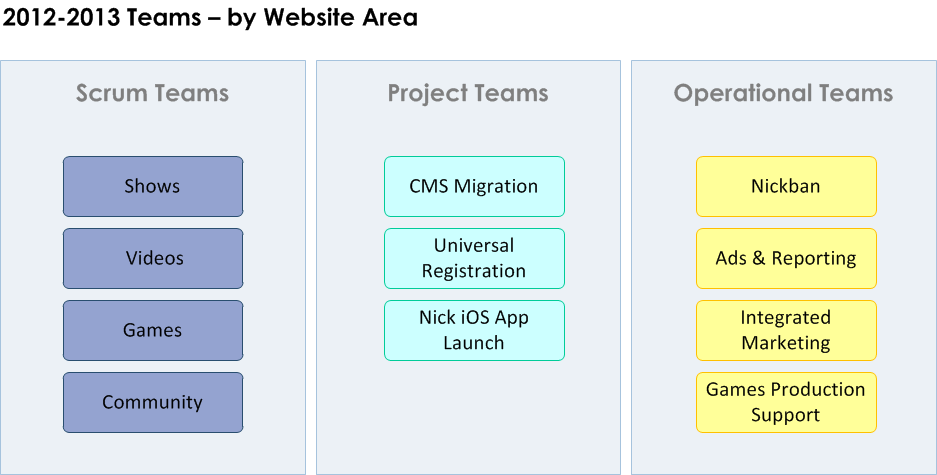This screenshot has width=937, height=475.
Task: Click the Shows team box
Action: 153,186
